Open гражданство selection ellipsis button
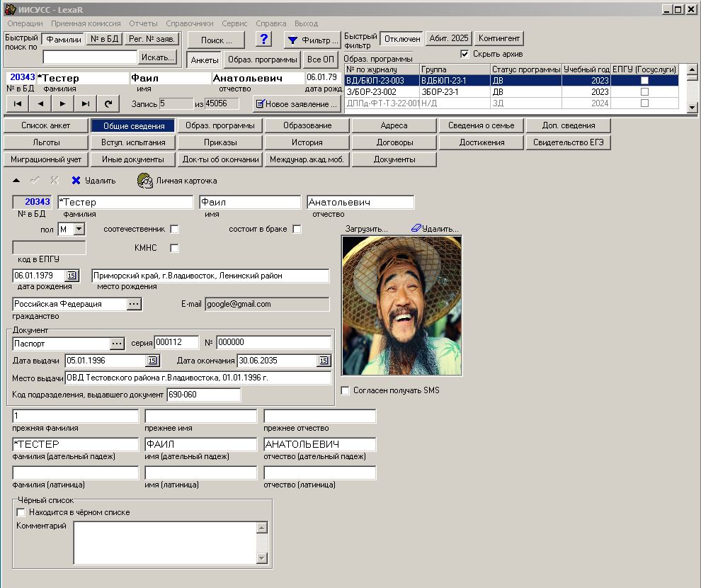 coord(135,304)
